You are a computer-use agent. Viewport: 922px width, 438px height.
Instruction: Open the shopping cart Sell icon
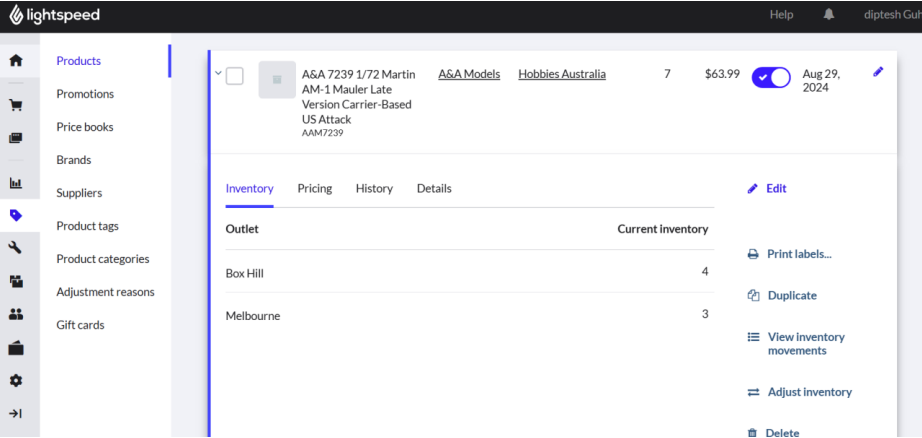[x=16, y=106]
